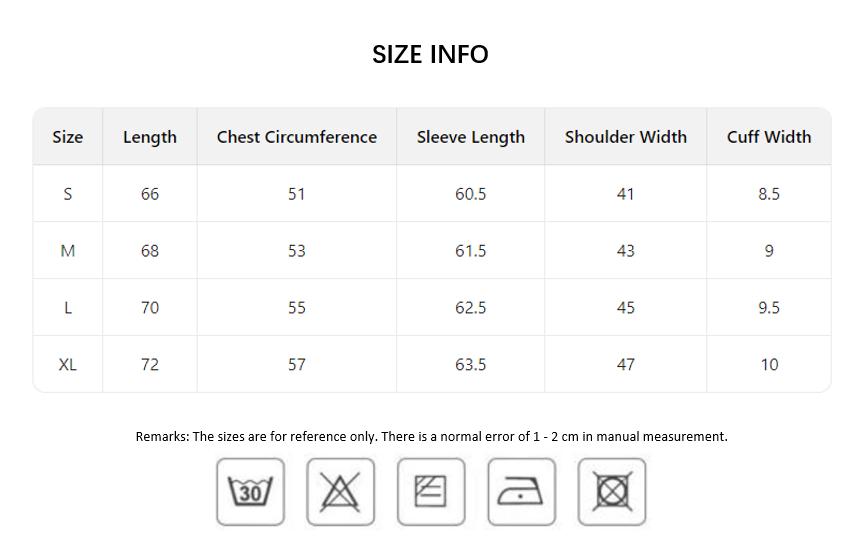Click the XL size row label
The height and width of the screenshot is (538, 862).
[68, 364]
